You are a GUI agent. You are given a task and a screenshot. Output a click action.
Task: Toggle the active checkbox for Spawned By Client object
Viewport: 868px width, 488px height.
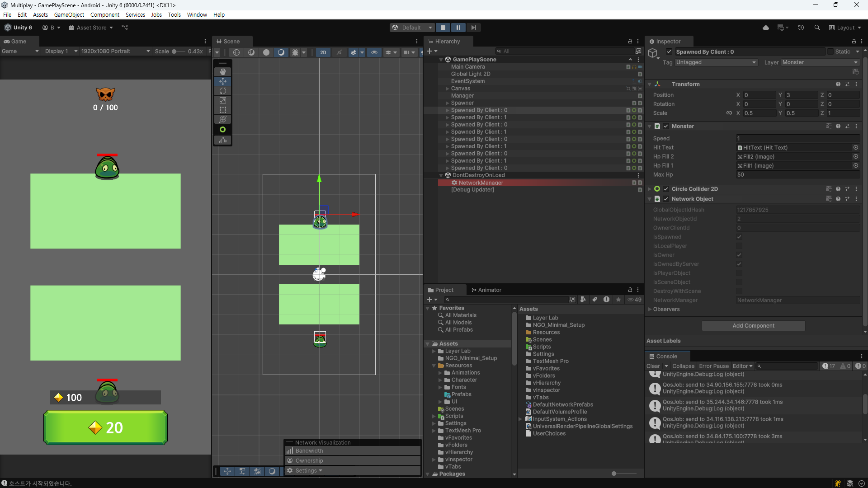[x=669, y=52]
